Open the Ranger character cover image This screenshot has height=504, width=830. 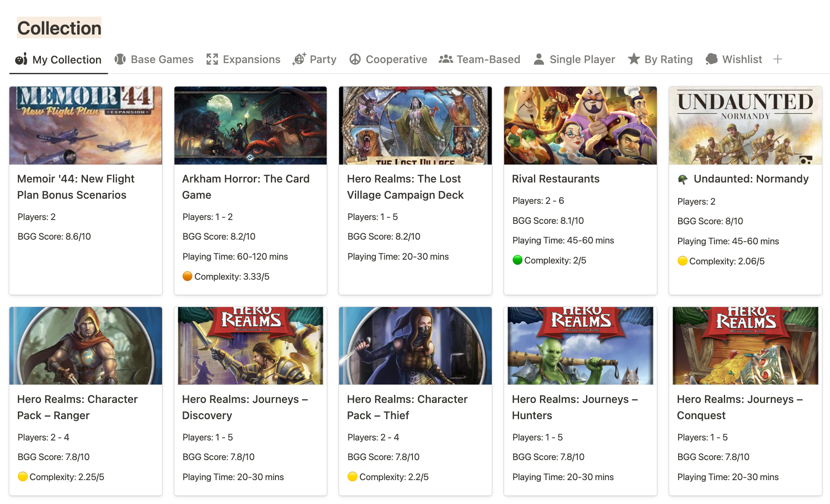(x=86, y=346)
